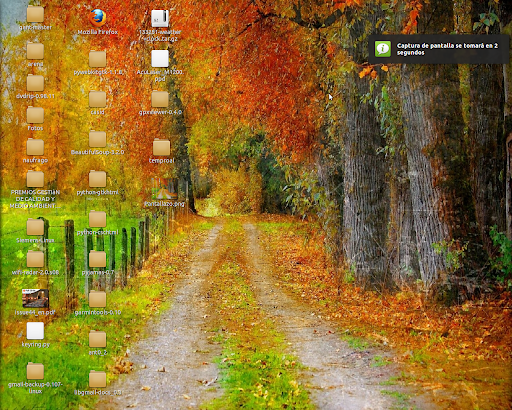This screenshot has height=410, width=512.
Task: Select the issue44_en.pdf file thumbnail
Action: [x=35, y=298]
